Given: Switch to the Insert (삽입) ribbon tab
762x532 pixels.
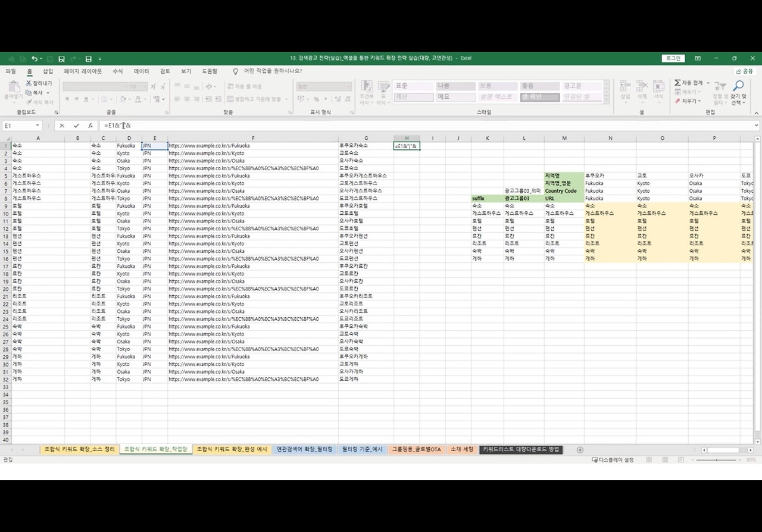Looking at the screenshot, I should (x=48, y=71).
